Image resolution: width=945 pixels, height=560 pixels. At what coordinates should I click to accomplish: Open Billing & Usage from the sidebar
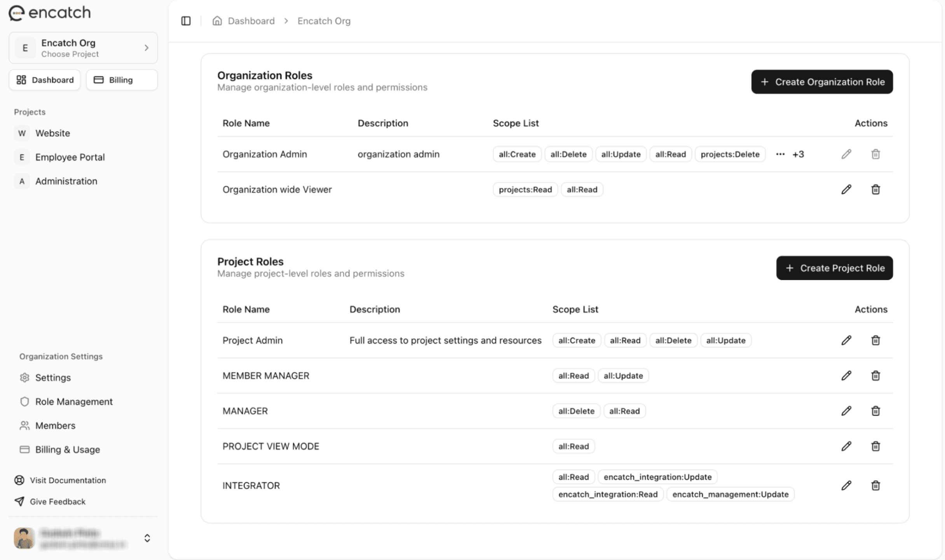(x=67, y=449)
